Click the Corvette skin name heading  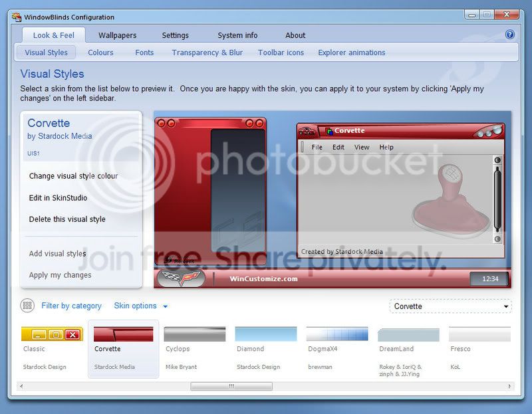(x=49, y=123)
